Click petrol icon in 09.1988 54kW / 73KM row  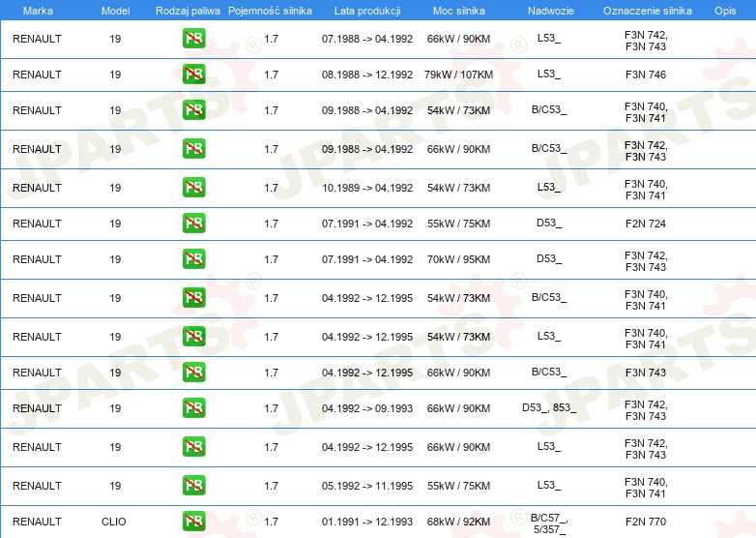click(193, 110)
